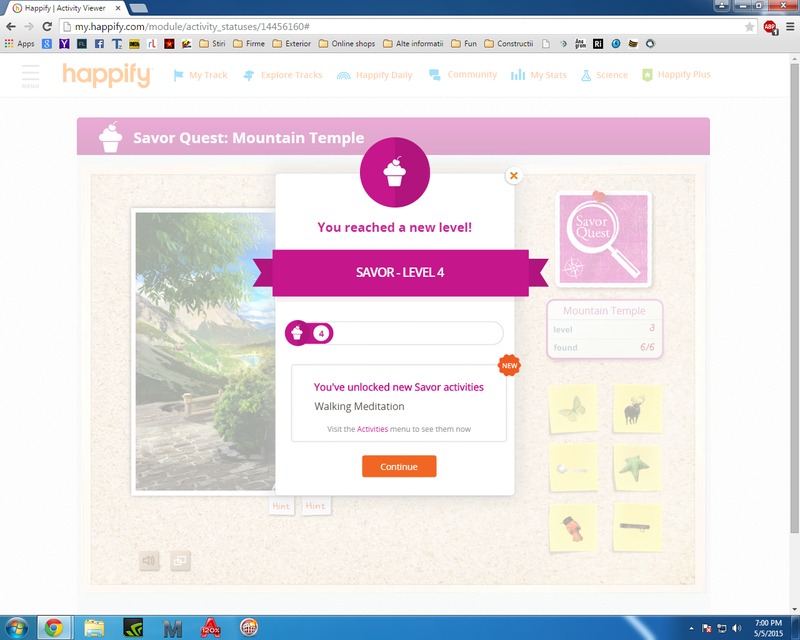This screenshot has width=800, height=640.
Task: Open the Science tab
Action: tap(604, 75)
